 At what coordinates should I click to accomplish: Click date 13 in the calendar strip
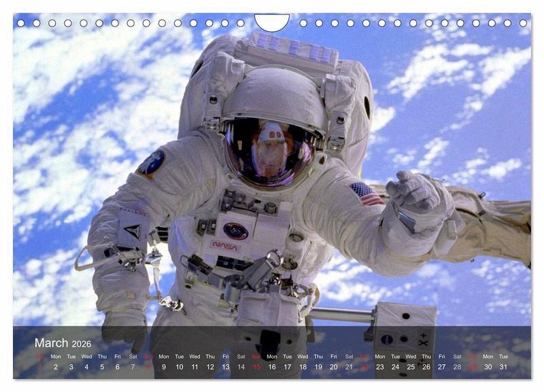pyautogui.click(x=226, y=367)
